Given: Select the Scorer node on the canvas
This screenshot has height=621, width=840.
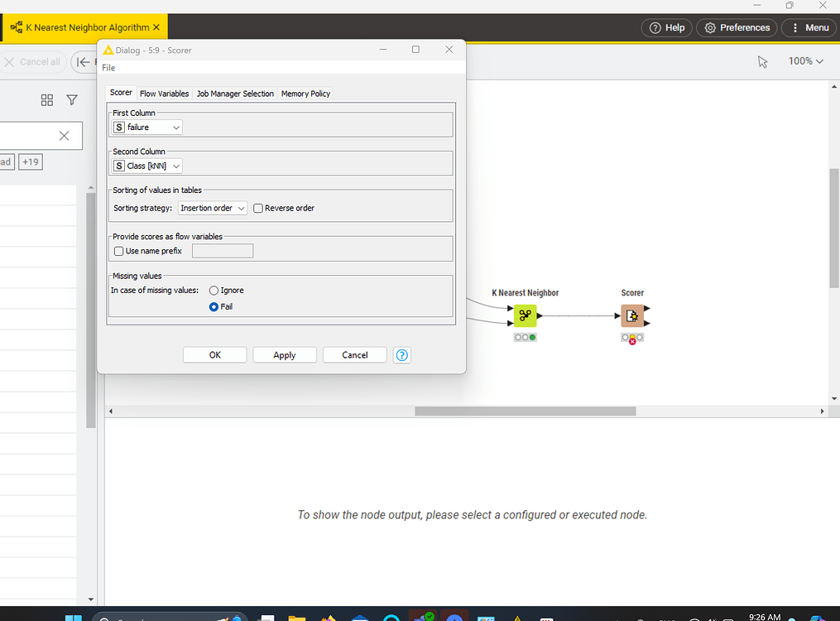Looking at the screenshot, I should point(632,315).
